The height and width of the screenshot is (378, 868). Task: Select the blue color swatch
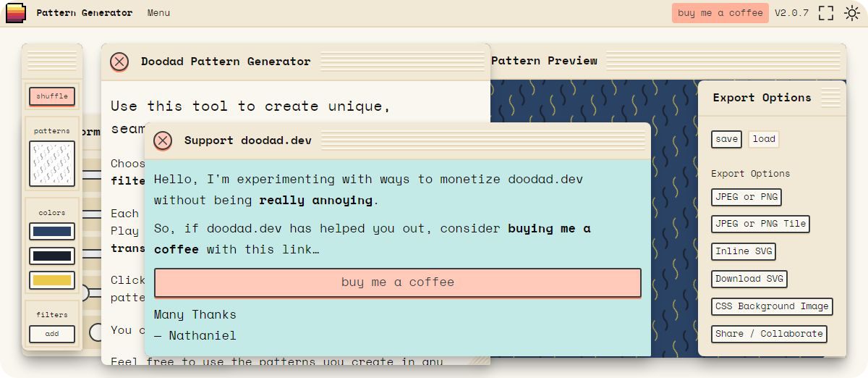click(x=52, y=232)
